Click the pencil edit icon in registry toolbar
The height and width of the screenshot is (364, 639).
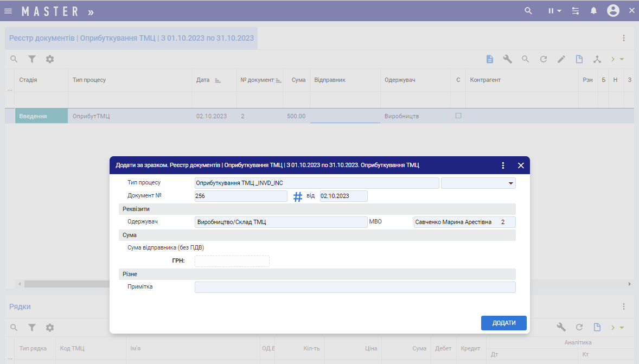point(561,59)
